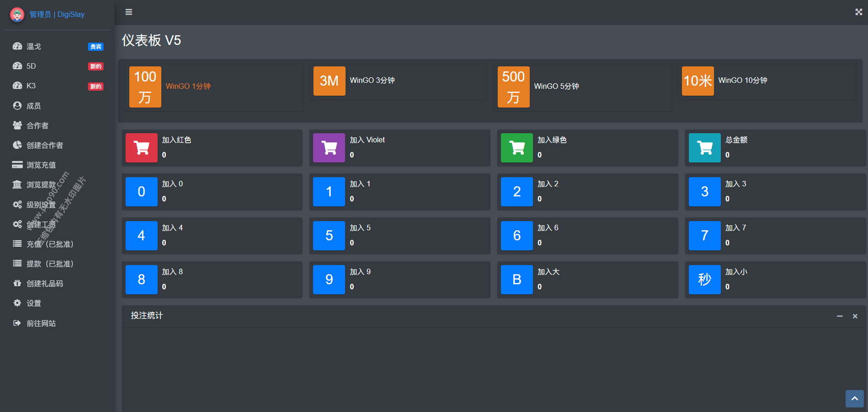The width and height of the screenshot is (868, 412).
Task: Click the 前往网站 link
Action: pyautogui.click(x=41, y=324)
